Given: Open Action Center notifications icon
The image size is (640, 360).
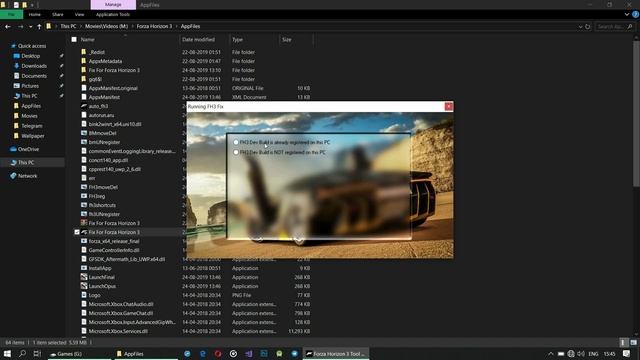Looking at the screenshot, I should tap(627, 354).
